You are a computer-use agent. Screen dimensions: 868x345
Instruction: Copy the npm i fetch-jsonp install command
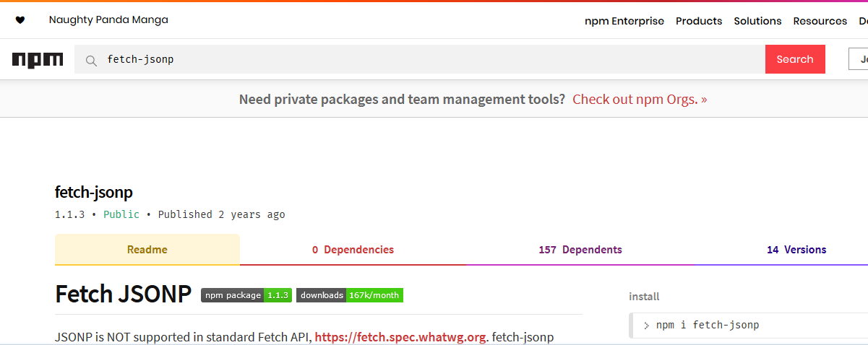pos(749,326)
